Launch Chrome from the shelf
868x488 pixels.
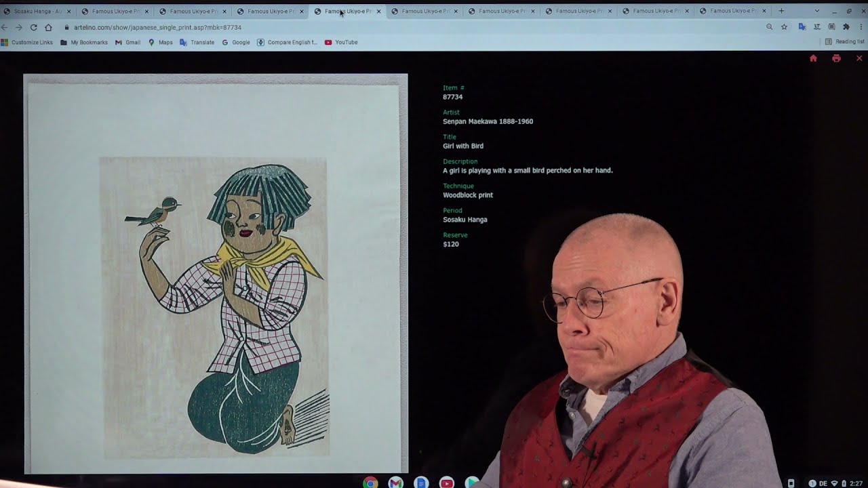(x=370, y=483)
